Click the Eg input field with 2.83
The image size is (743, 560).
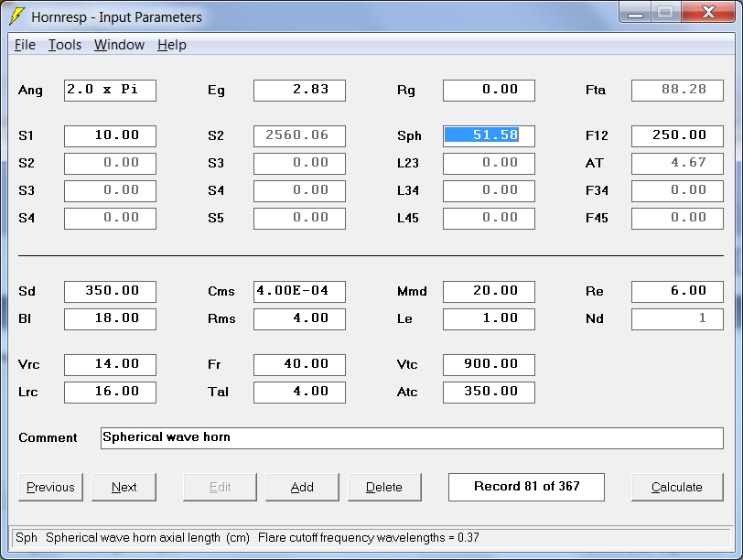point(299,91)
